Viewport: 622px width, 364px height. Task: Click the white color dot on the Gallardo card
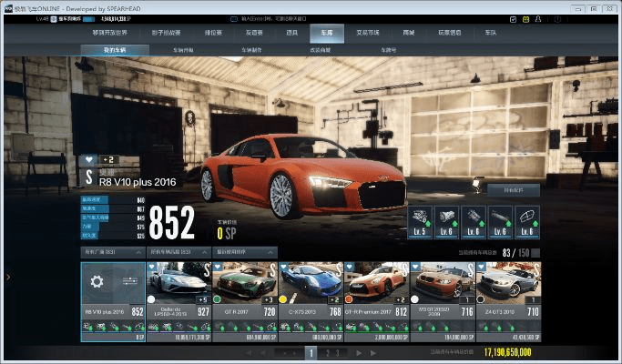point(152,298)
